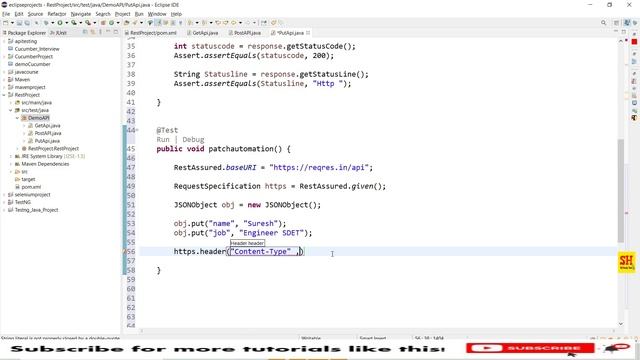Expand the Maven Dependencies node

pos(11,164)
